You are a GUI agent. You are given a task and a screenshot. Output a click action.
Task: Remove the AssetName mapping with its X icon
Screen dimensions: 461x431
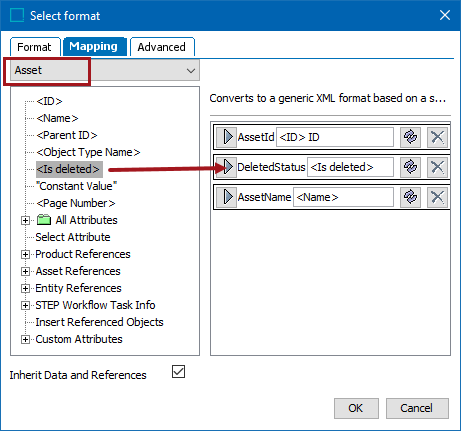pos(437,197)
